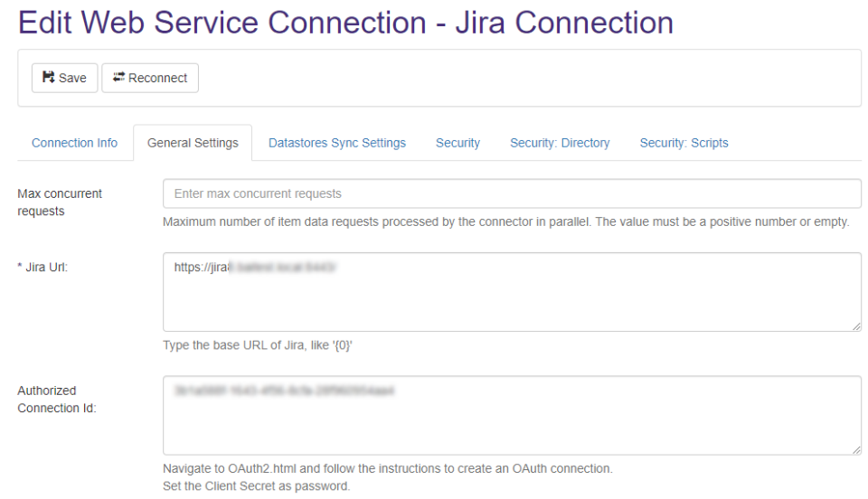Click inside the Authorized Connection Id text area
The image size is (868, 499).
(x=512, y=416)
